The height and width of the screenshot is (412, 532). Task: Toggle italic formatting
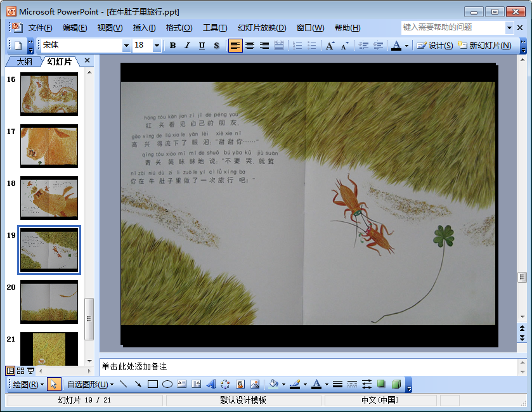point(187,46)
